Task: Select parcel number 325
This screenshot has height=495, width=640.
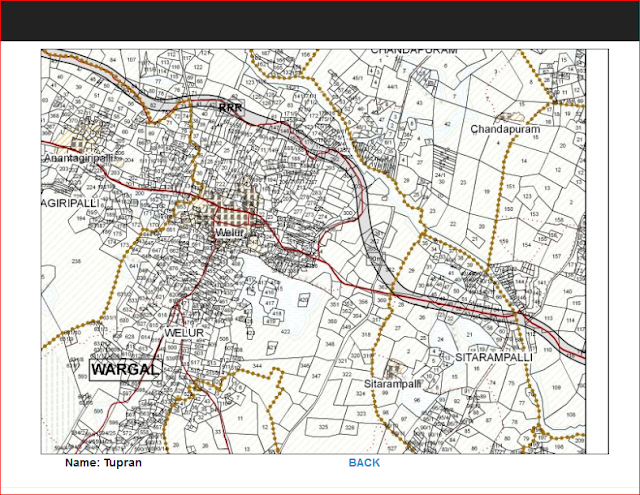Action: [323, 427]
